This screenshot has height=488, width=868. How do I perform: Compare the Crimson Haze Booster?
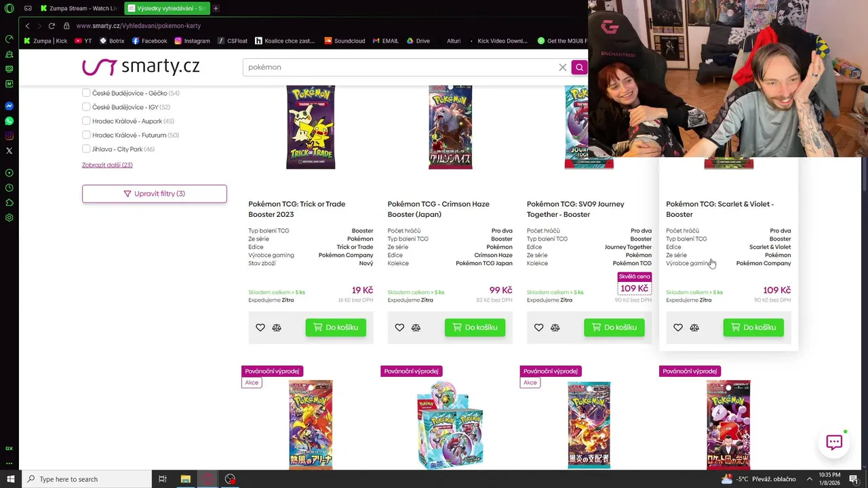[x=416, y=327]
